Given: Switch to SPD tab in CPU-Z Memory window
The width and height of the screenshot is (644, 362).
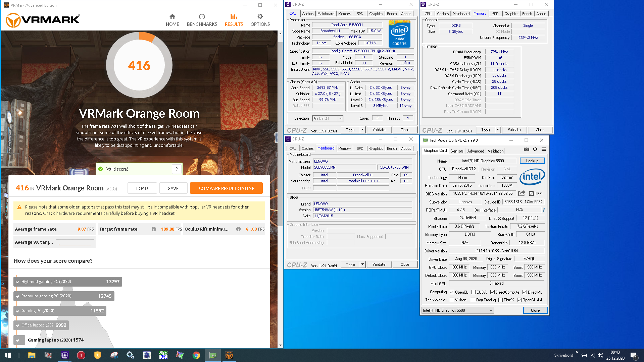Looking at the screenshot, I should coord(495,14).
